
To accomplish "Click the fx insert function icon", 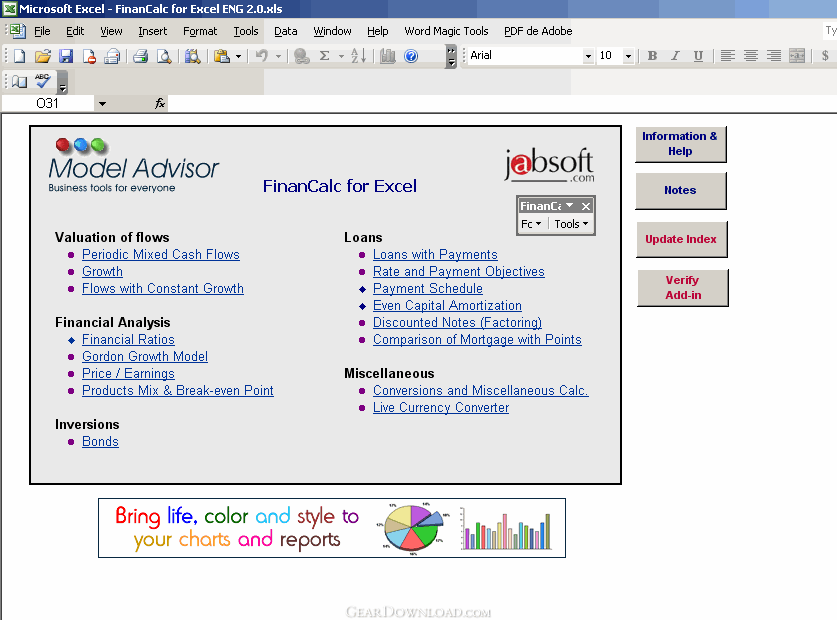I will click(x=160, y=103).
